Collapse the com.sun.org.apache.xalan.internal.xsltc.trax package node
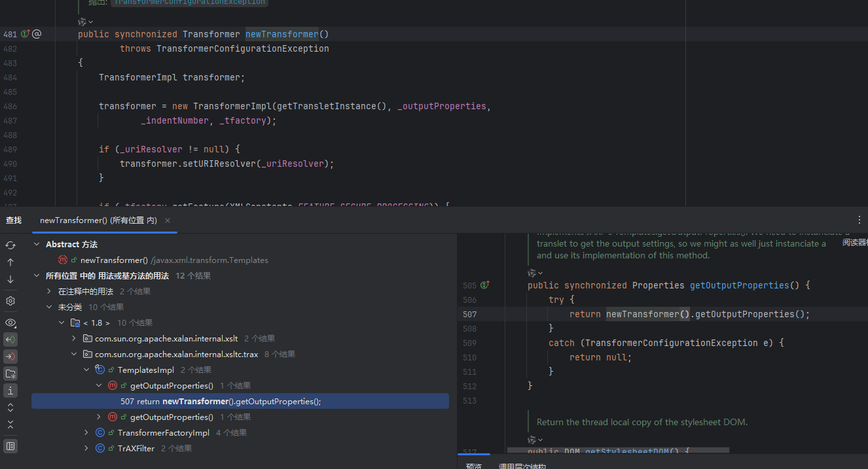The width and height of the screenshot is (868, 469). [x=74, y=355]
